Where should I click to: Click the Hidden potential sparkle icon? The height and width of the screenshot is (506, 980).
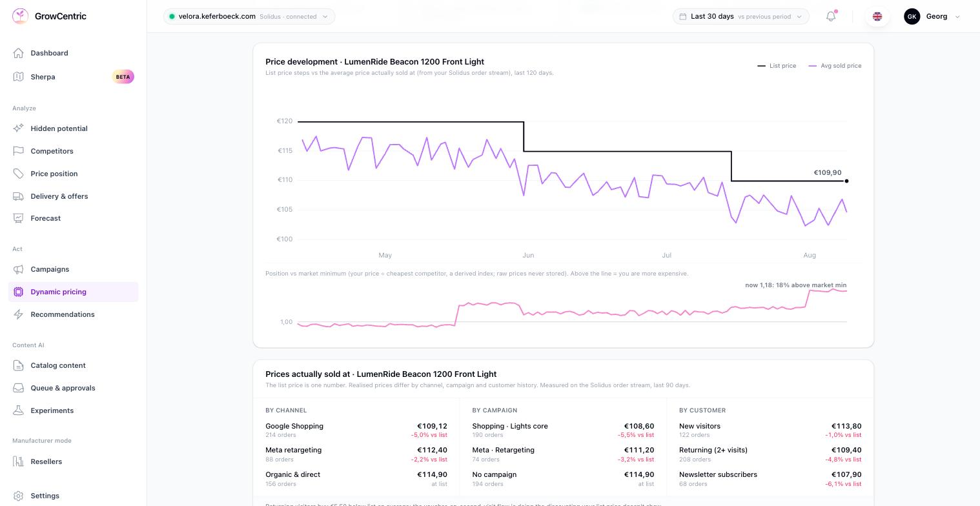(x=18, y=128)
